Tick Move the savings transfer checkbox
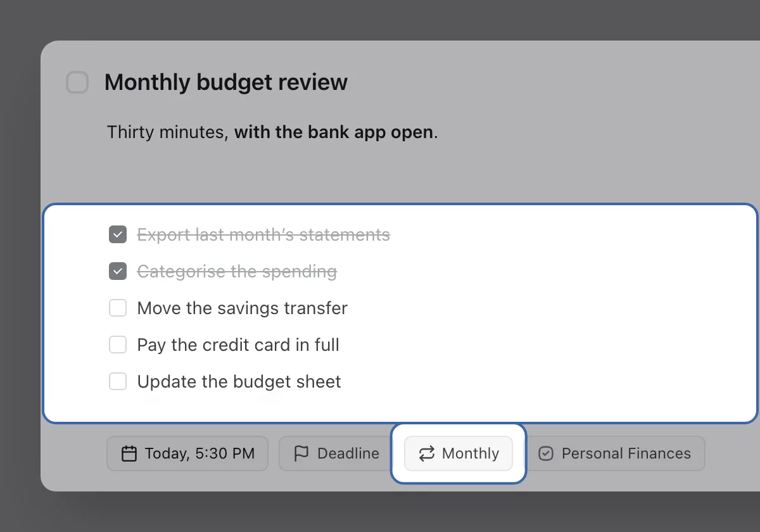 tap(118, 308)
